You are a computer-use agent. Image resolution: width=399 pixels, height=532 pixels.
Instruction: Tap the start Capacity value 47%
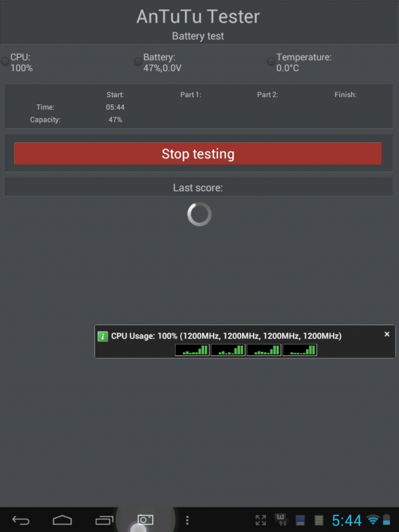point(115,120)
